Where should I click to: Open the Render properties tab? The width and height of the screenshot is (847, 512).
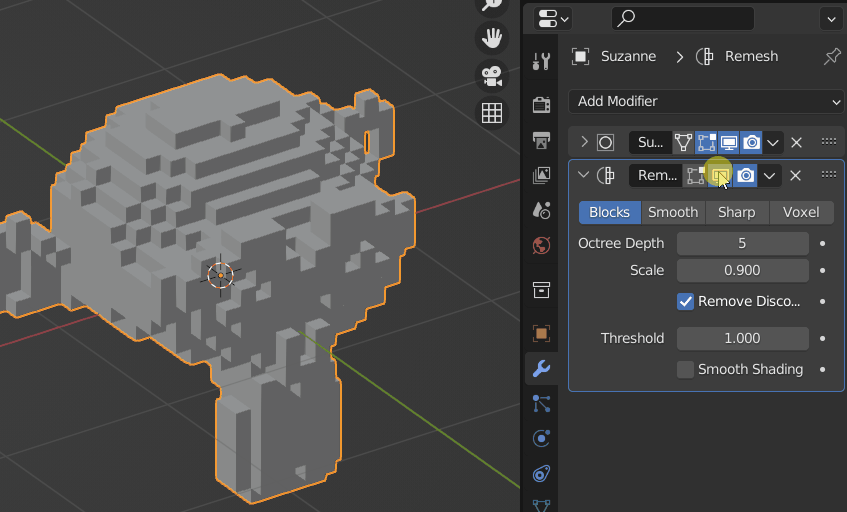click(541, 104)
